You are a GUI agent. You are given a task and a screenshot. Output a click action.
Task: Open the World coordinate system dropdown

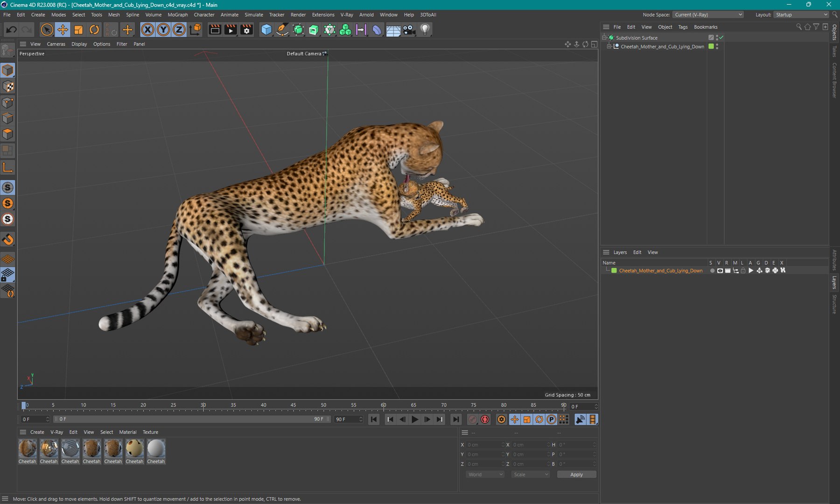click(x=485, y=475)
